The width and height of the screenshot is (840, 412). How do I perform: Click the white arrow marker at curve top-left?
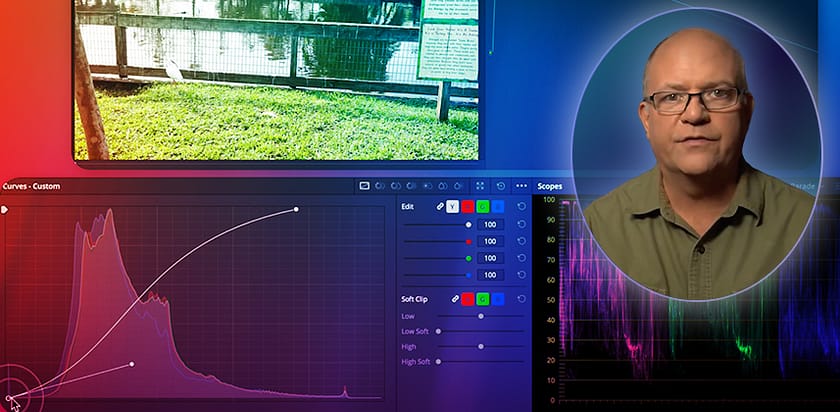click(x=4, y=209)
